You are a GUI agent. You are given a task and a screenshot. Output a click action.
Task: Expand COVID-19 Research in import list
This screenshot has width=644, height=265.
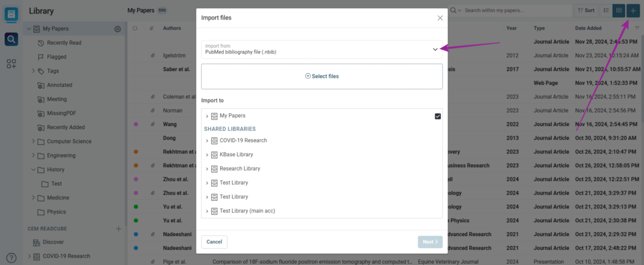pos(207,140)
